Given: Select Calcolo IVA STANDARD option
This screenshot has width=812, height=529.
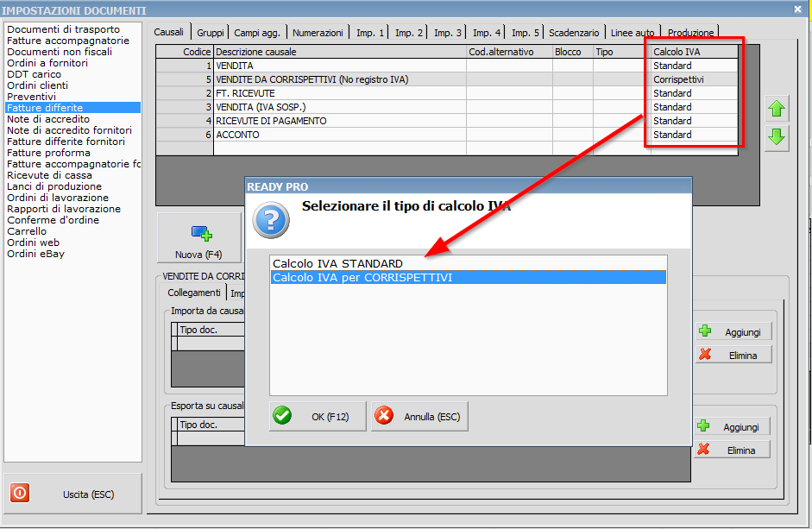Looking at the screenshot, I should 337,263.
